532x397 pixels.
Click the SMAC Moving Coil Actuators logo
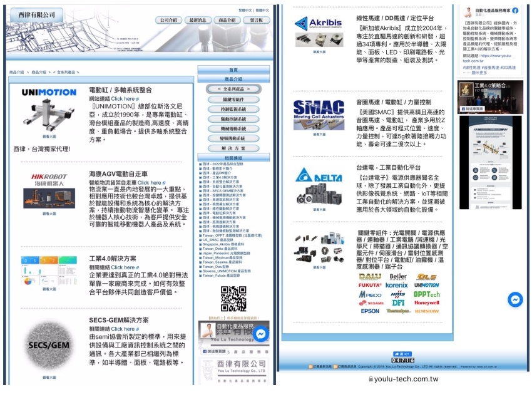click(x=319, y=109)
